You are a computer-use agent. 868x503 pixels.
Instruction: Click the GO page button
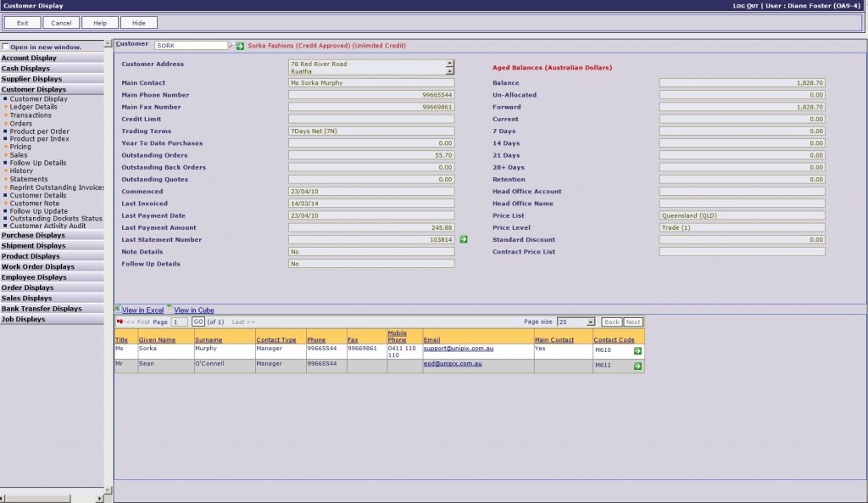click(x=198, y=322)
